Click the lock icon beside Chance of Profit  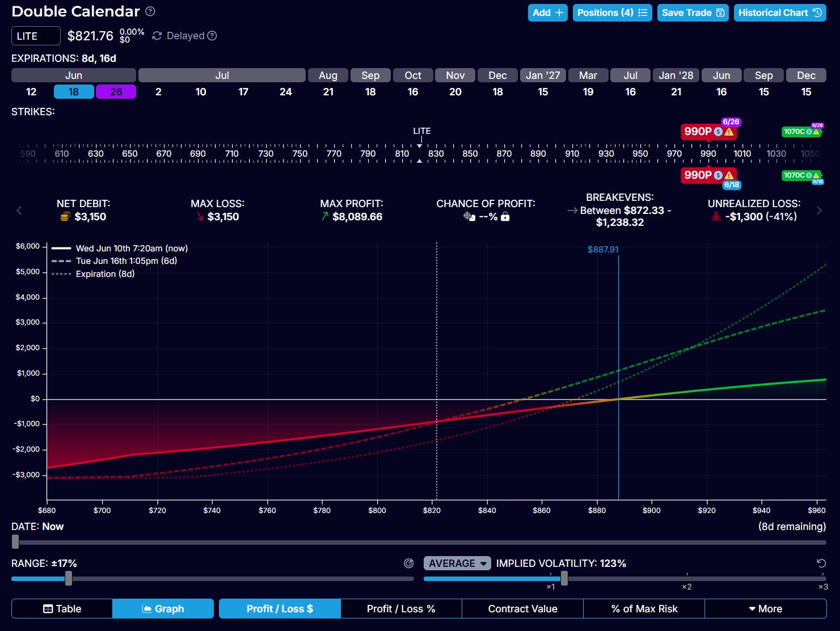click(x=505, y=216)
